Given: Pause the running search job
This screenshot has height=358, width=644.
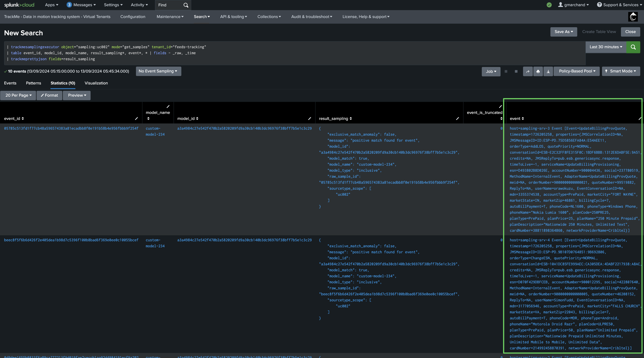Looking at the screenshot, I should 506,71.
